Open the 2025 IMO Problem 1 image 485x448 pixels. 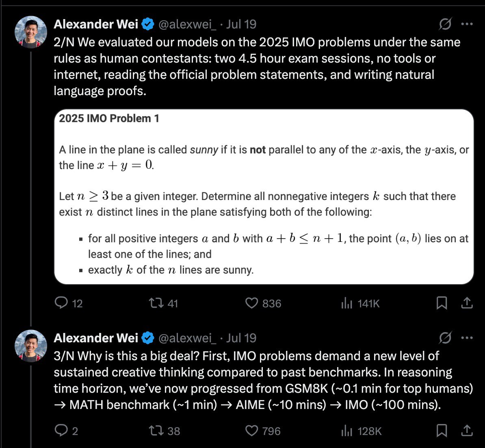pos(264,197)
